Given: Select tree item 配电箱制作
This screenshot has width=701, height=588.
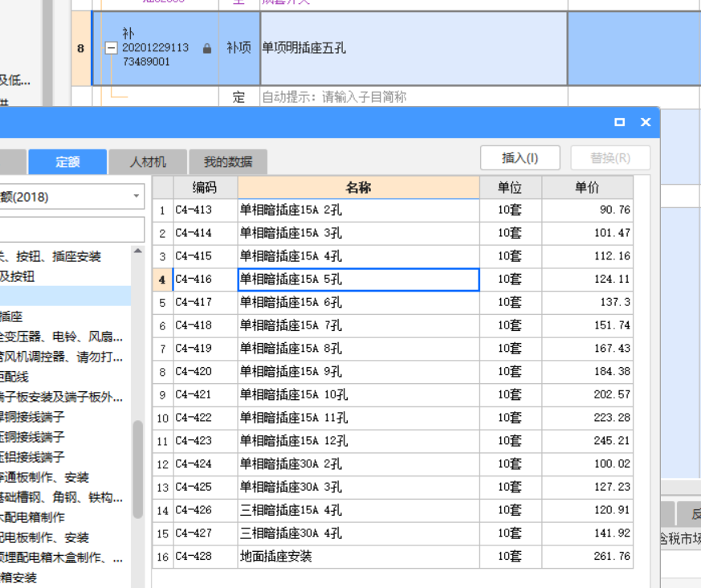Looking at the screenshot, I should pos(32,517).
